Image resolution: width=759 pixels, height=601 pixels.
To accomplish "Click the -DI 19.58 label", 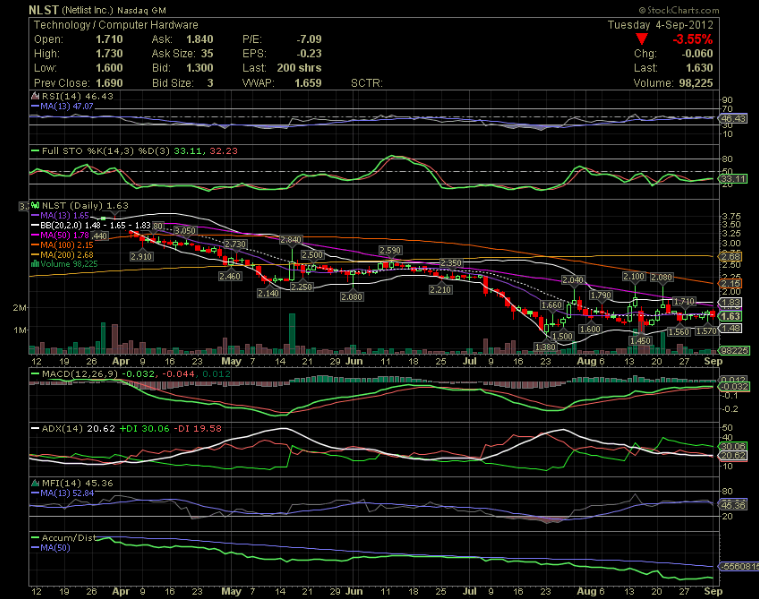I will click(197, 429).
